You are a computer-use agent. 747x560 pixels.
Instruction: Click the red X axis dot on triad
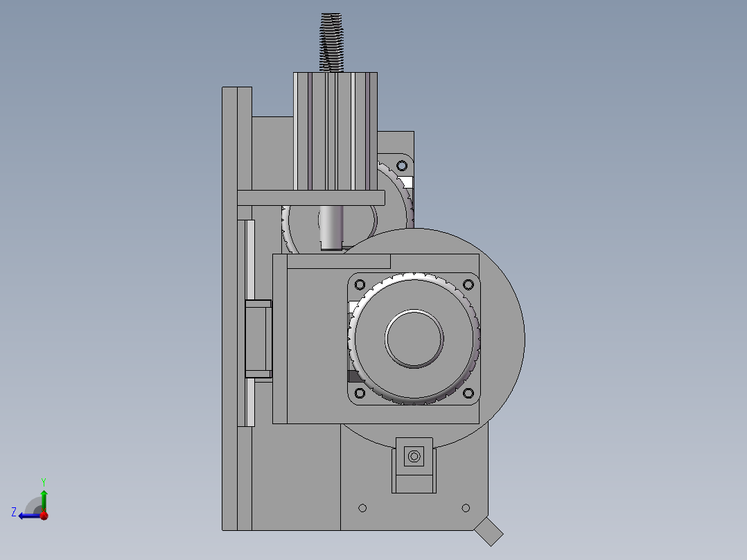point(44,516)
